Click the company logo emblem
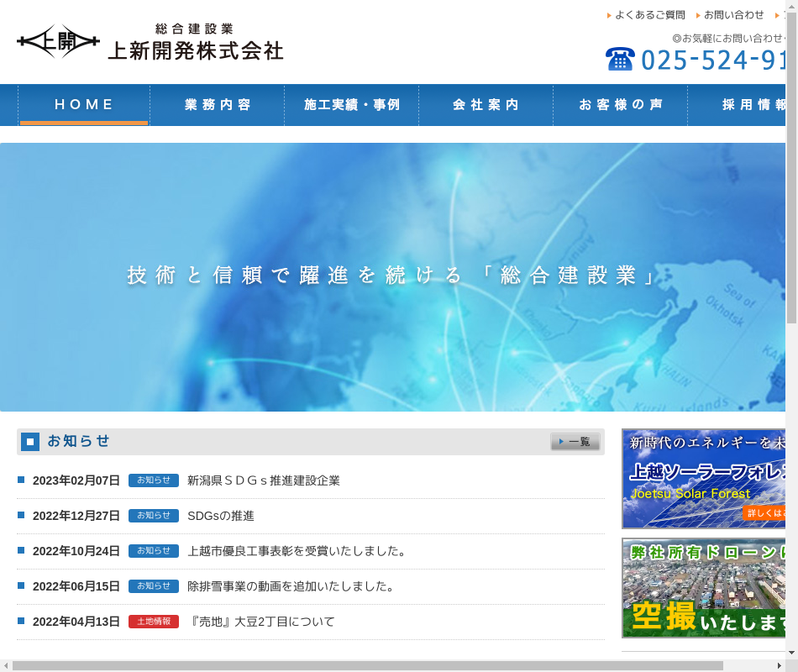 tap(58, 41)
